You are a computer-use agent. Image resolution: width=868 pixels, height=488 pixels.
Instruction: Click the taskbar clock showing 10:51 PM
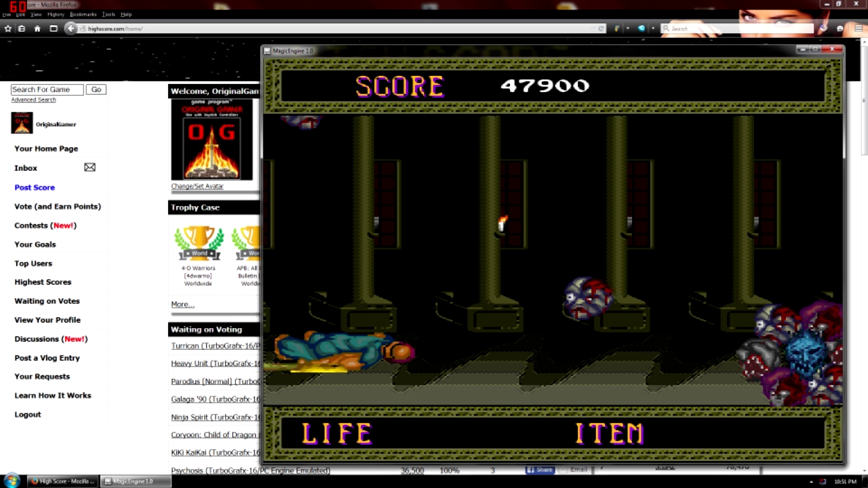tap(846, 481)
